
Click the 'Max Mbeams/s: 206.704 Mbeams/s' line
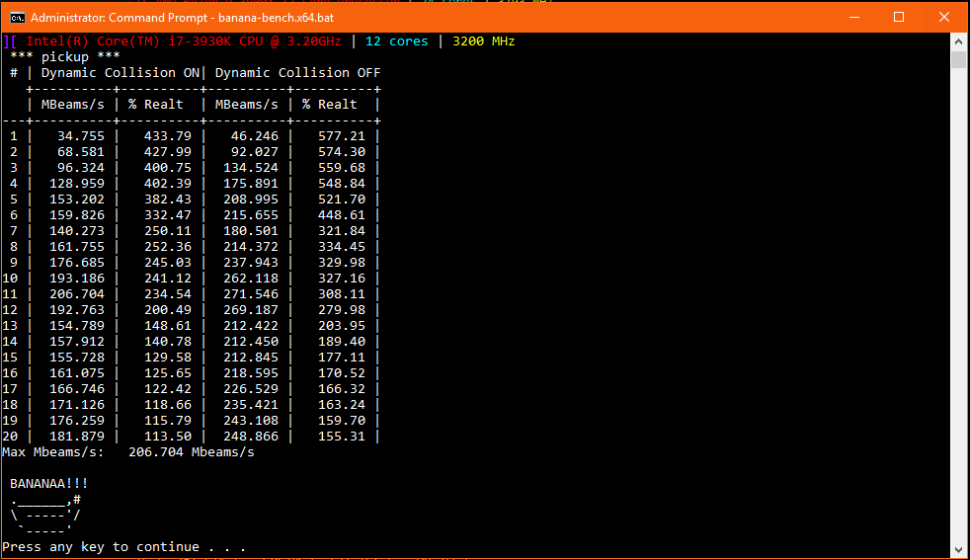(x=128, y=452)
